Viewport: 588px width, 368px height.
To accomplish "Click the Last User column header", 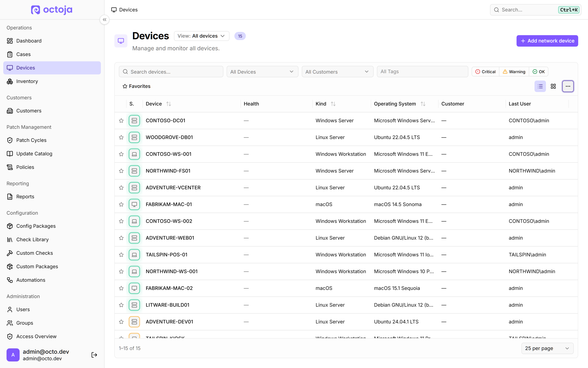I will 519,104.
